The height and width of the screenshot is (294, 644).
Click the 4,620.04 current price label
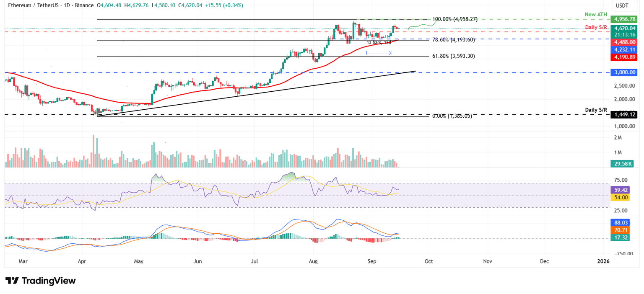(x=624, y=28)
